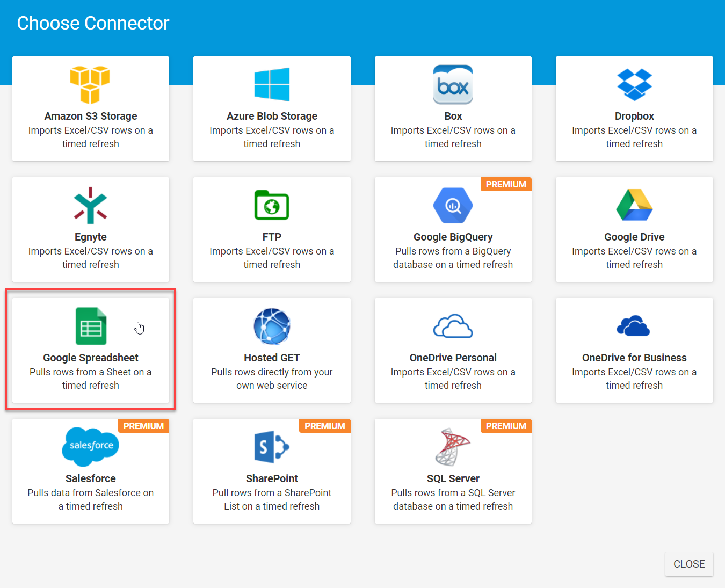Click the Dropbox "Imports Excel/CSV rows" description

pyautogui.click(x=634, y=137)
